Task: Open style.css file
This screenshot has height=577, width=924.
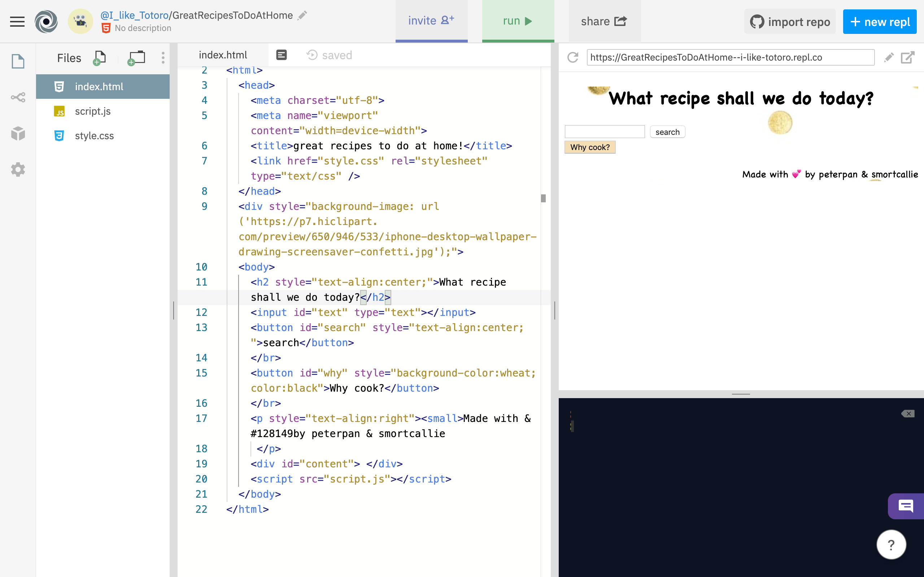Action: click(x=94, y=136)
